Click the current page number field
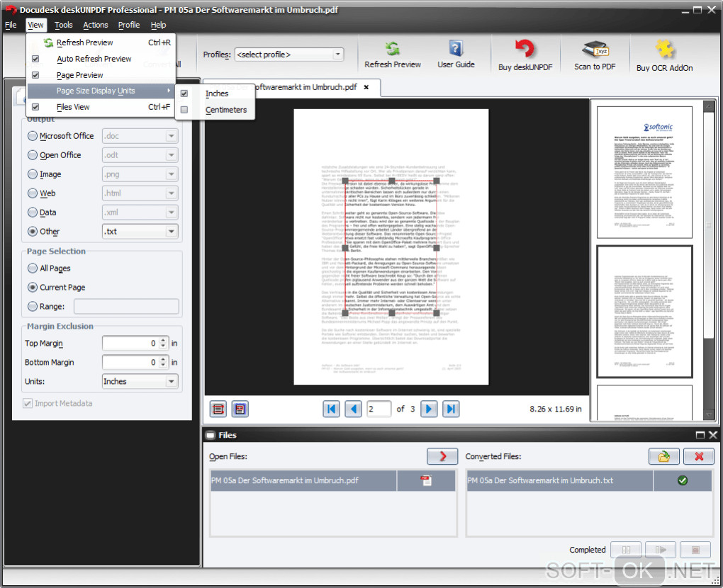723x588 pixels. click(x=379, y=409)
